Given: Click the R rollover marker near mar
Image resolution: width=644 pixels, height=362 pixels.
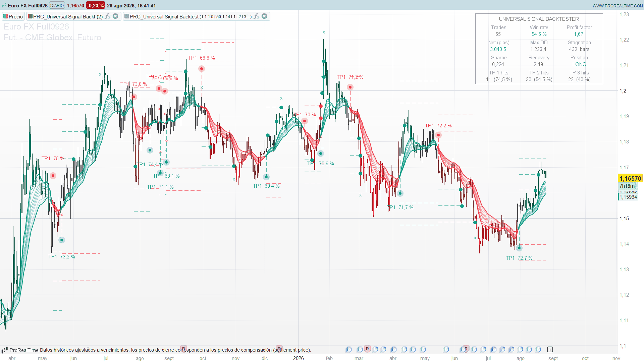Looking at the screenshot, I should [367, 349].
